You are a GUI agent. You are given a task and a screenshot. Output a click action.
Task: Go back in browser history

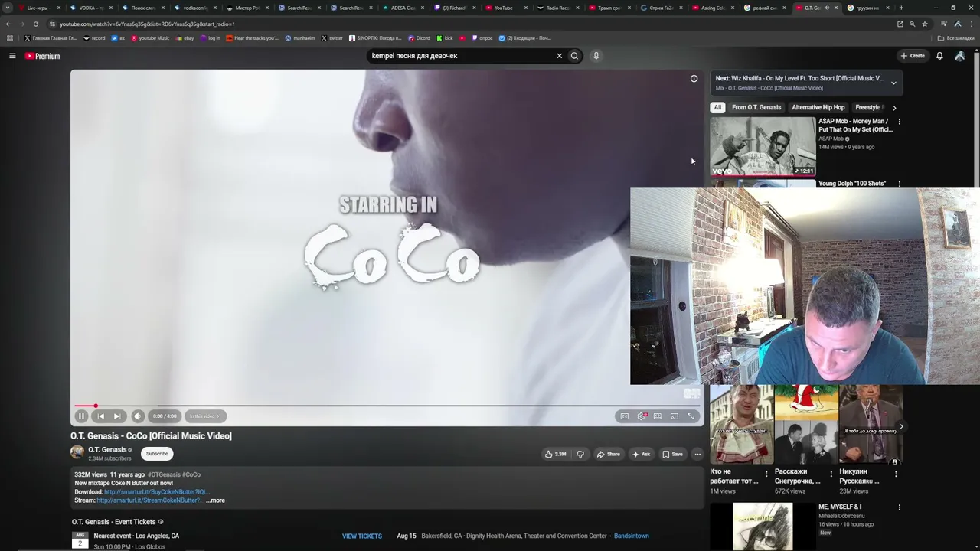click(x=8, y=24)
